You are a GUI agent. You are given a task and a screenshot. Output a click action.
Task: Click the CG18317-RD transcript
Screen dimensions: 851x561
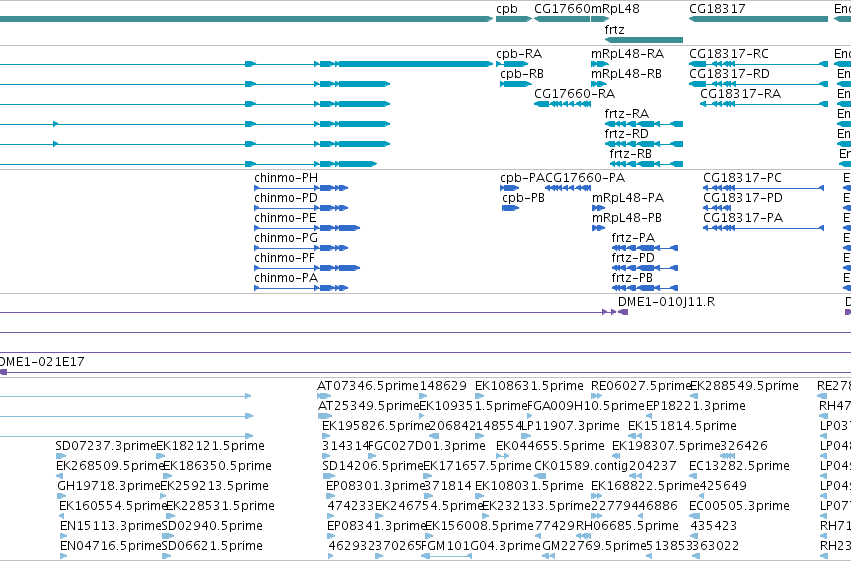(x=758, y=84)
